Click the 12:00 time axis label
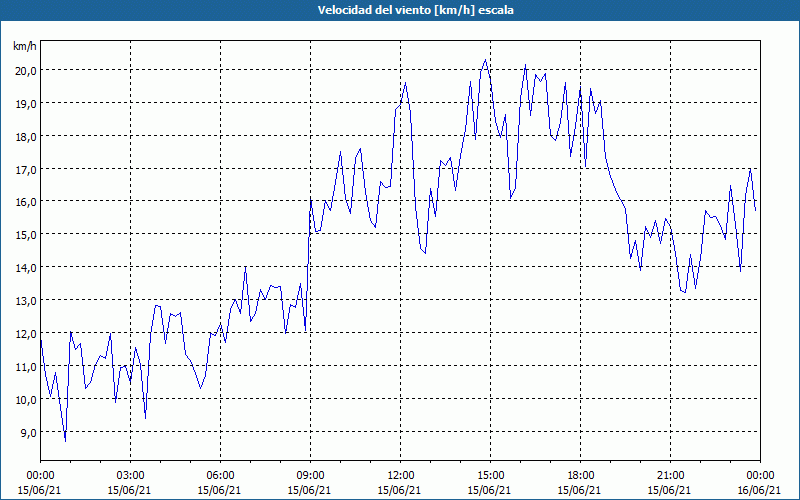 coord(401,476)
